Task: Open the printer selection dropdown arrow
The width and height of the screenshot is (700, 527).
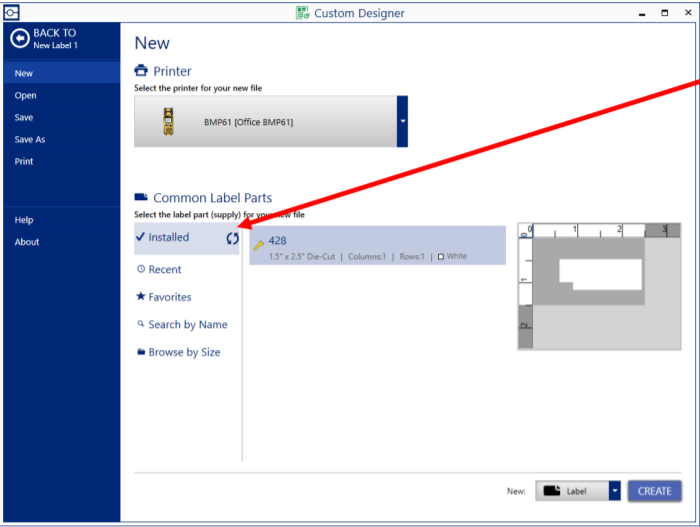Action: click(402, 122)
